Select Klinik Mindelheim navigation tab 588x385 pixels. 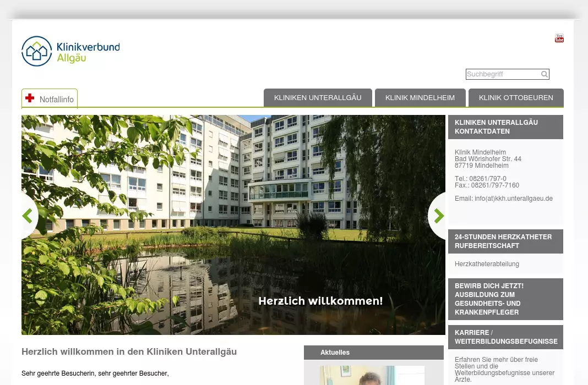420,98
